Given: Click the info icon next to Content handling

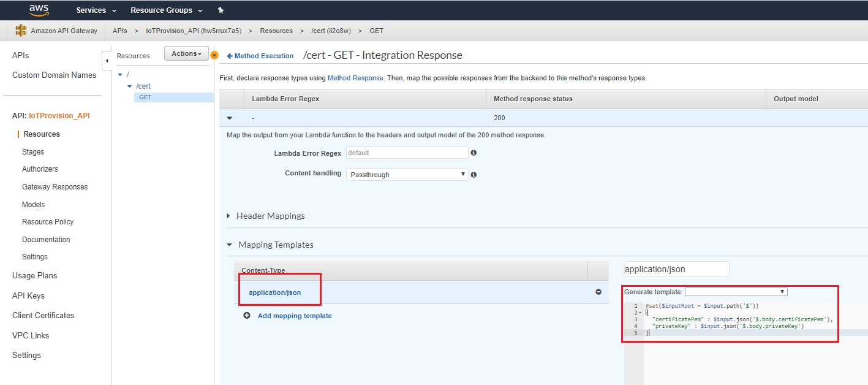Looking at the screenshot, I should [x=474, y=175].
